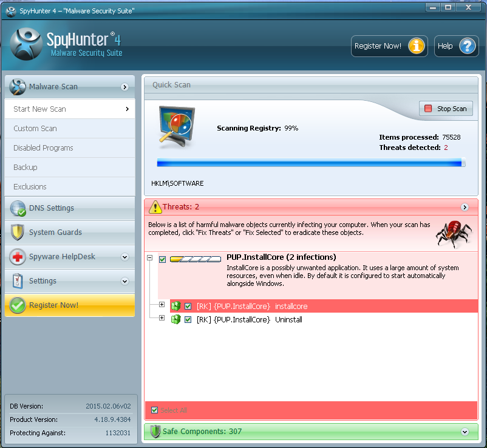This screenshot has width=487, height=448.
Task: Click the yellow info icon beside Register Now
Action: (416, 46)
